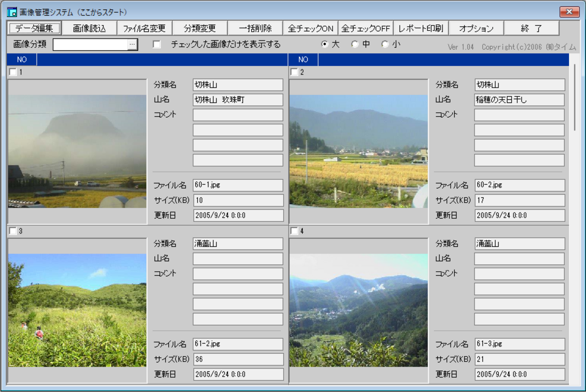Click the 終了 button to exit

531,28
